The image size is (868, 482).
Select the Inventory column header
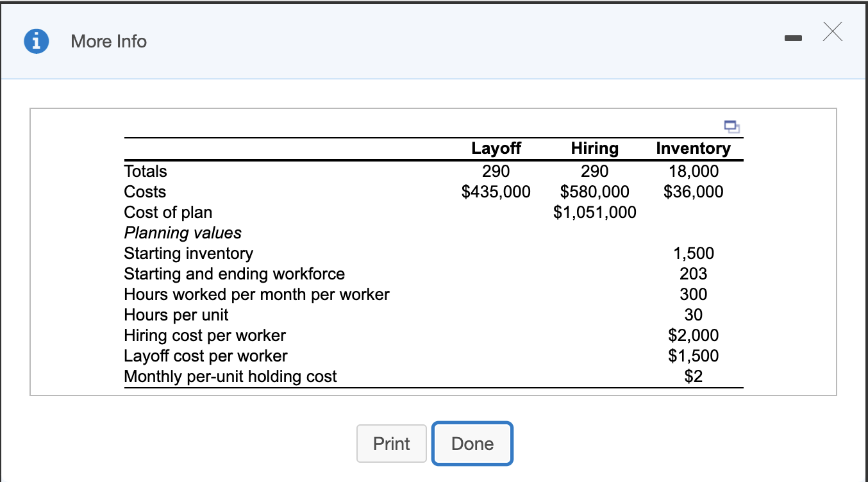[693, 148]
